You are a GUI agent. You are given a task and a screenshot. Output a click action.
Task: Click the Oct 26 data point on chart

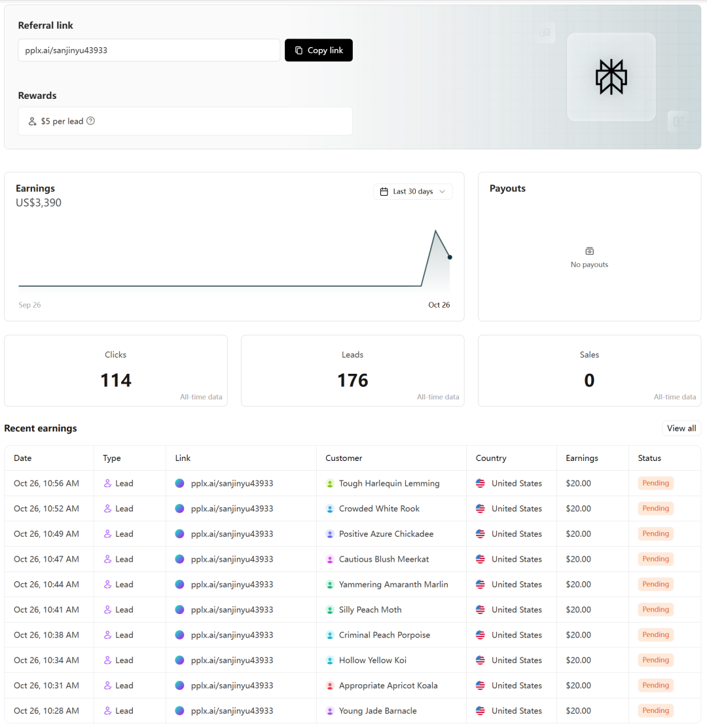[450, 257]
